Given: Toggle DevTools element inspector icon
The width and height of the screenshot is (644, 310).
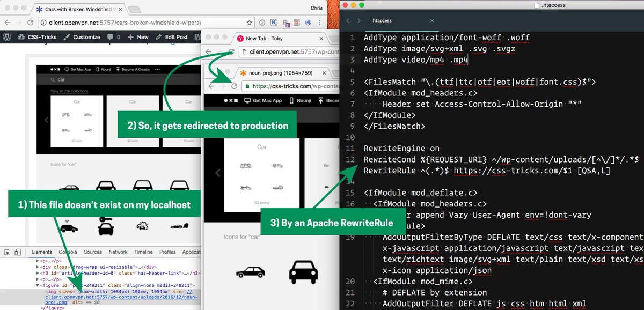Looking at the screenshot, I should 6,252.
